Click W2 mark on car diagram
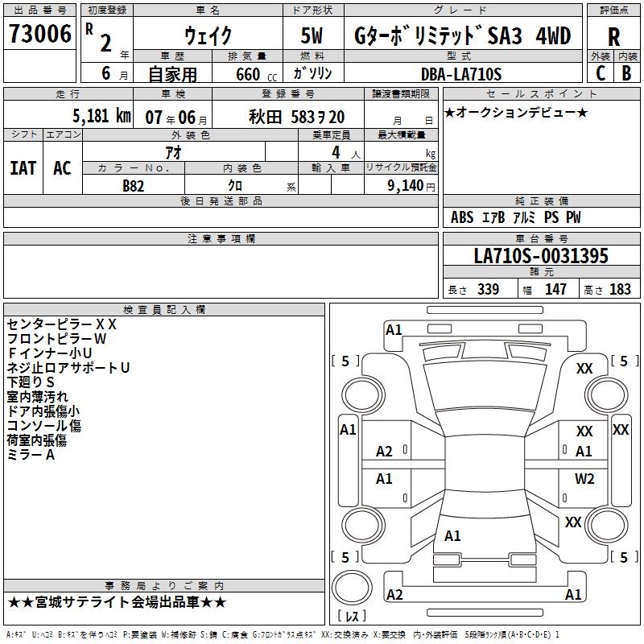Image resolution: width=644 pixels, height=644 pixels. pos(584,478)
